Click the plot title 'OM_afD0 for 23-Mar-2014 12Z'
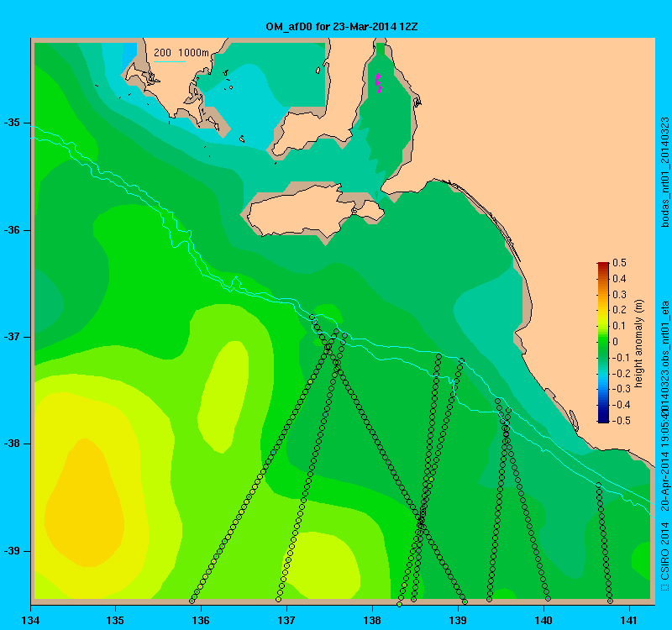The width and height of the screenshot is (672, 630). (x=342, y=27)
